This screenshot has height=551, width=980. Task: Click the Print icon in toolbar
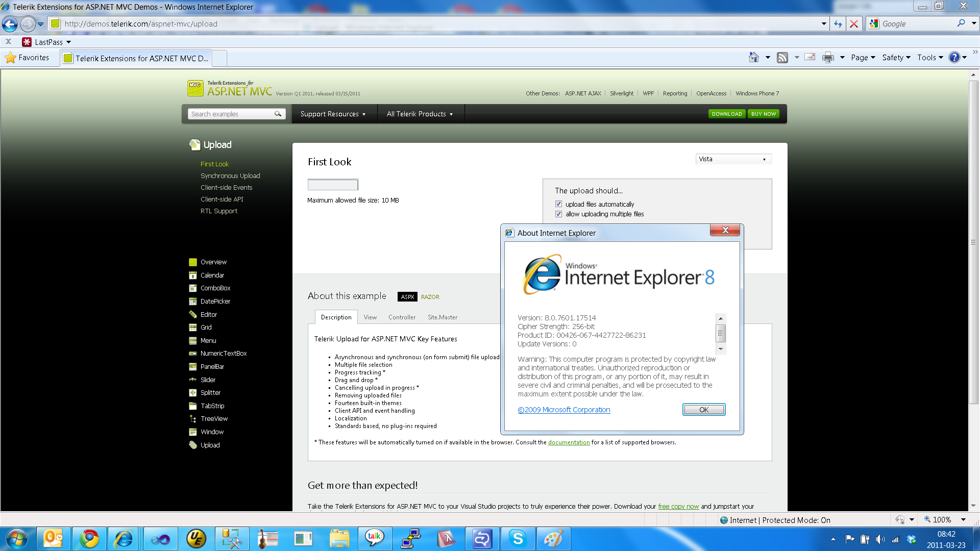click(x=828, y=58)
